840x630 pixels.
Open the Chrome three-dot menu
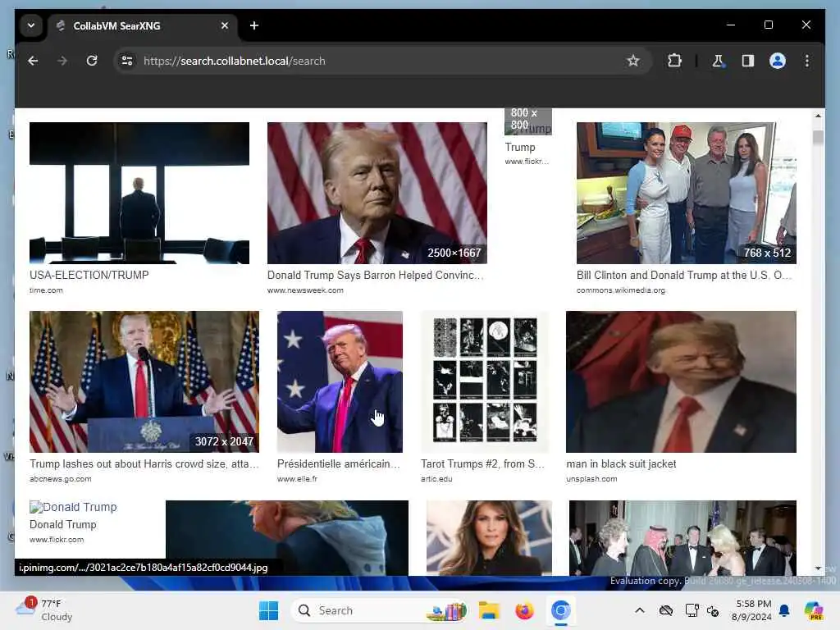(807, 61)
